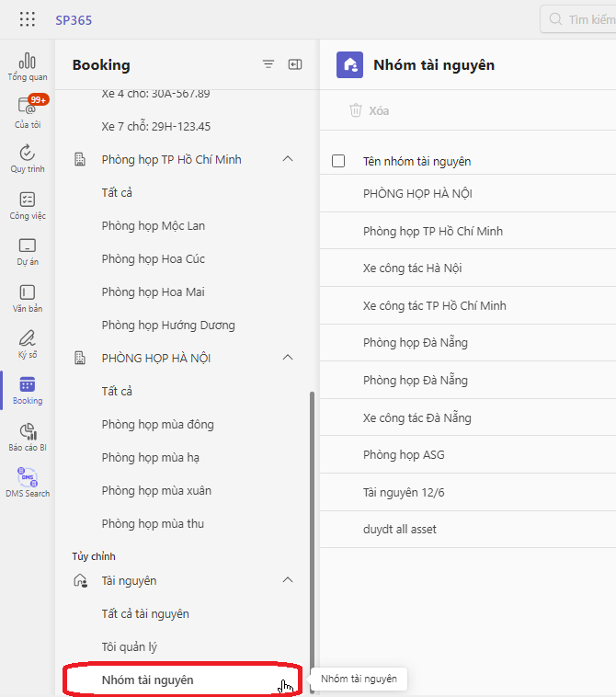Click the Xóa delete button
Image resolution: width=616 pixels, height=697 pixels.
369,110
